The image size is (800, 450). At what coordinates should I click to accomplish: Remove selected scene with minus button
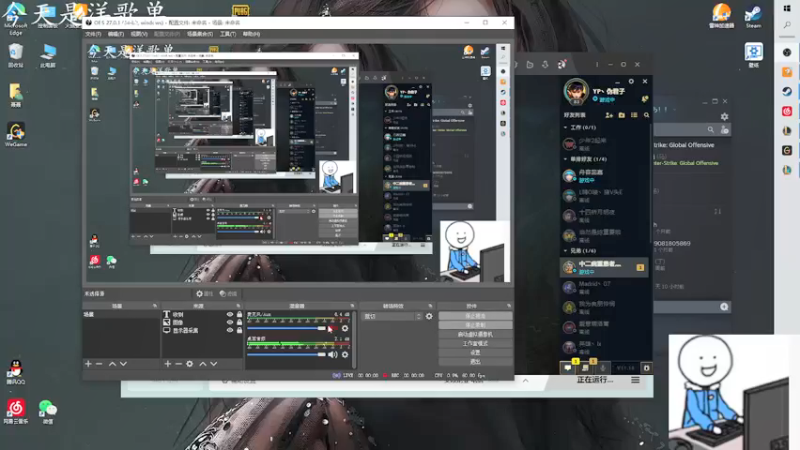click(x=99, y=364)
